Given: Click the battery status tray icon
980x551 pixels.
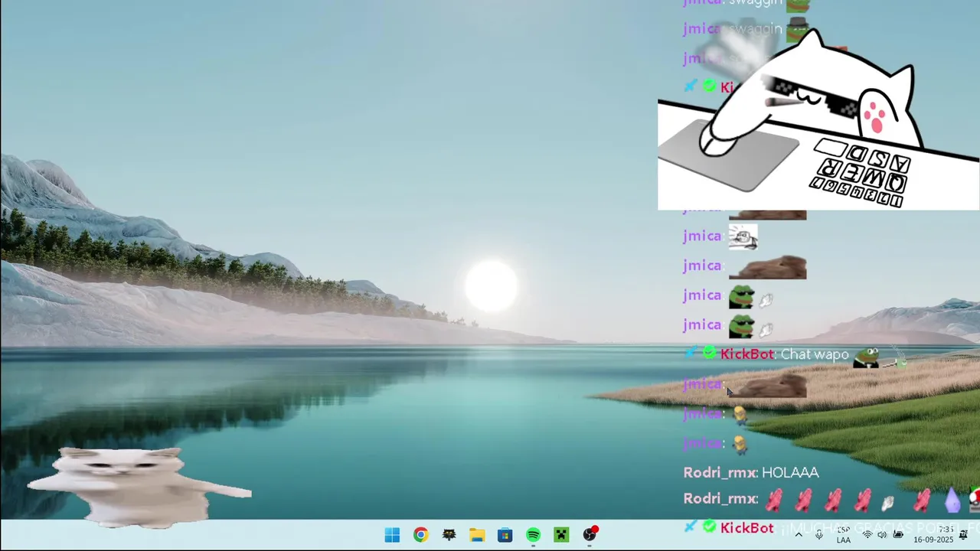Looking at the screenshot, I should [898, 535].
